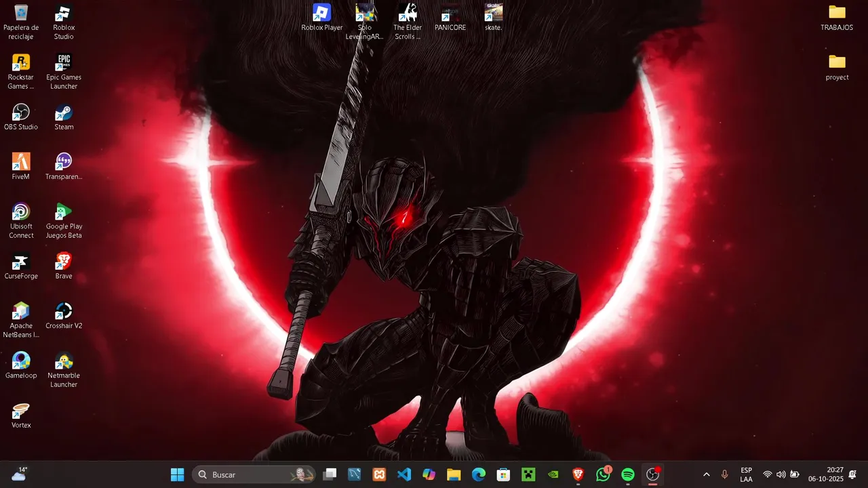Open the Windows Start menu
The image size is (868, 488).
coord(177,474)
